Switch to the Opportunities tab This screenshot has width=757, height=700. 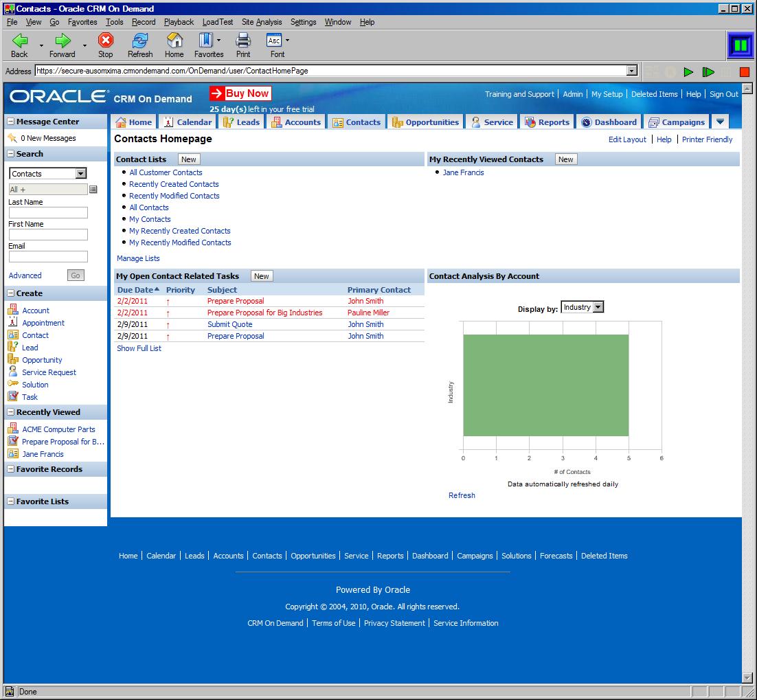[x=426, y=122]
